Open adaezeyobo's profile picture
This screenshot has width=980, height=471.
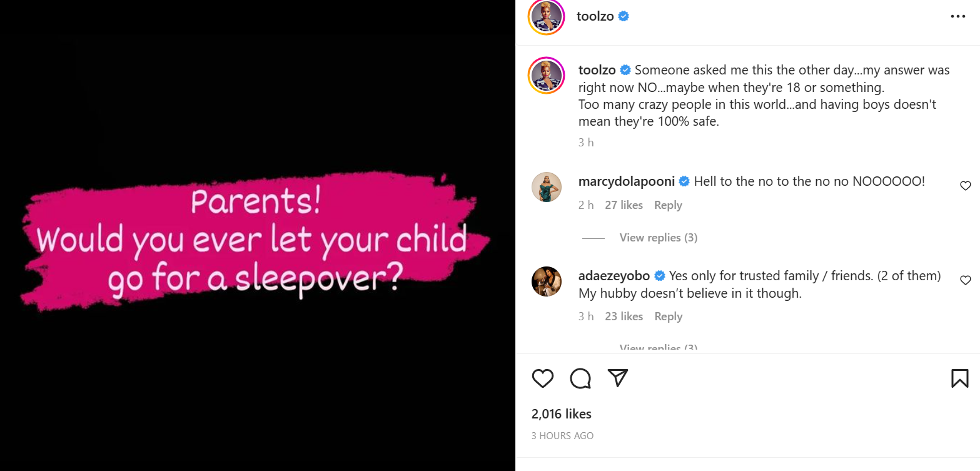click(547, 281)
